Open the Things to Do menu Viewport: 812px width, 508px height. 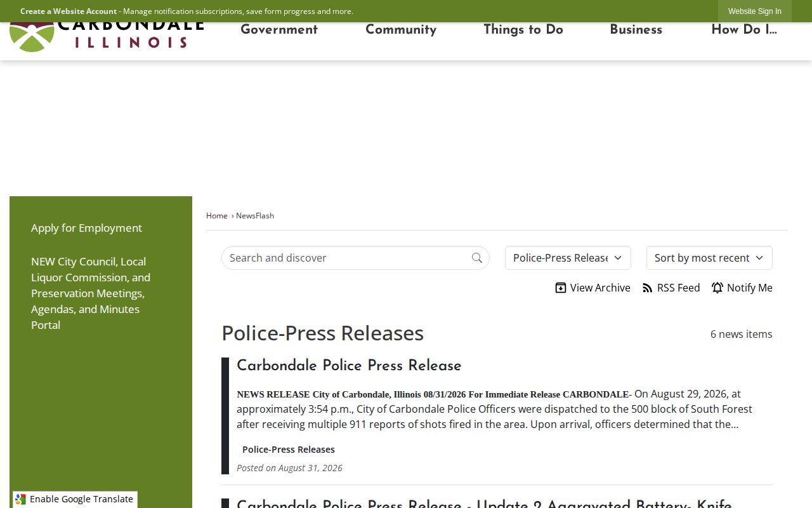coord(523,30)
